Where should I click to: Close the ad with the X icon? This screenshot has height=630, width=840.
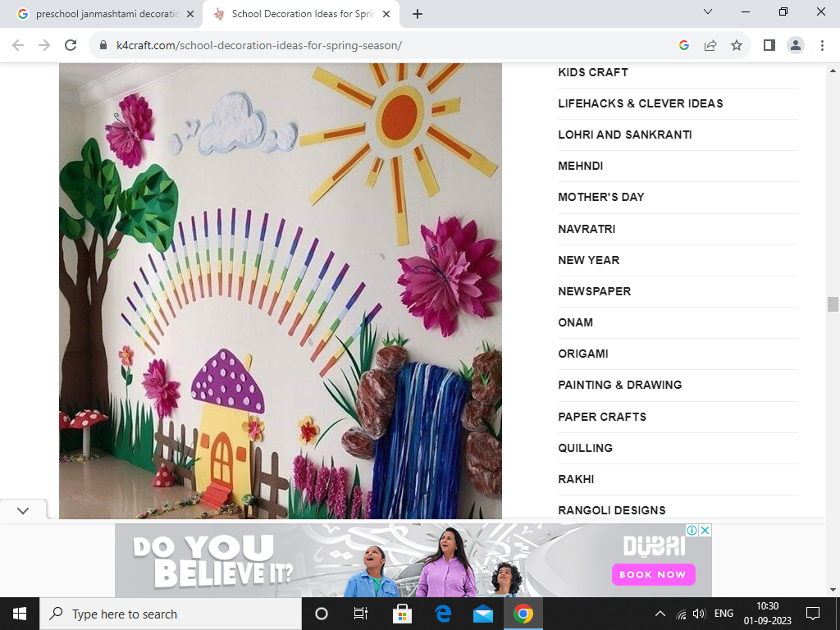click(705, 530)
